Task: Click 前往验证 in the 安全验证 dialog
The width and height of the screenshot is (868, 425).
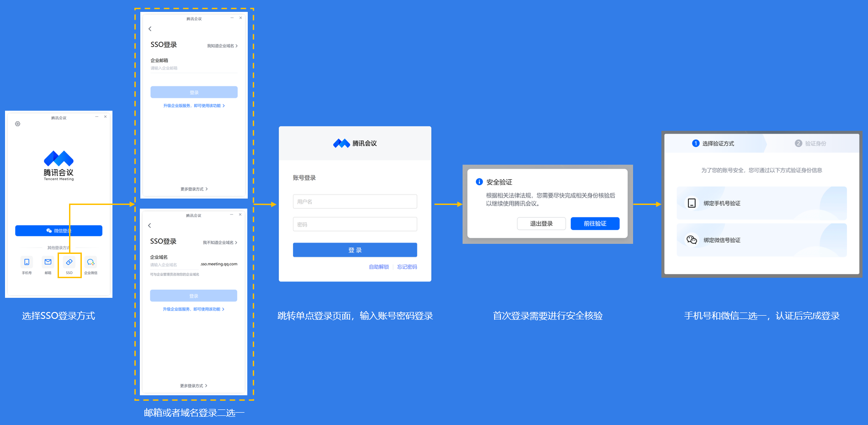Action: 595,224
